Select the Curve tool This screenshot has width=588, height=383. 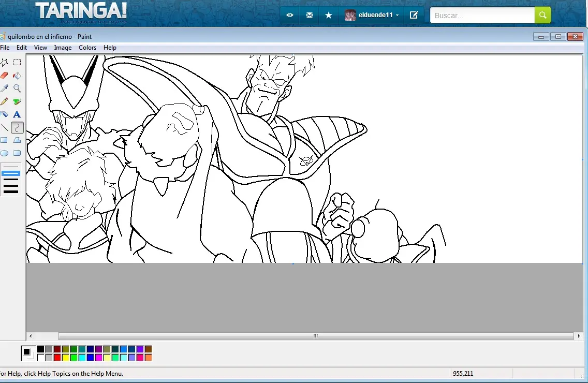point(17,127)
